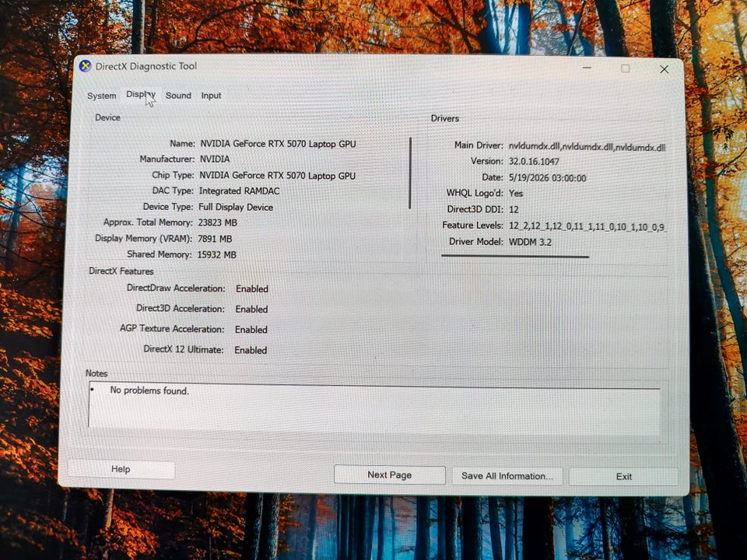Click the Approx. Total Memory label

(x=148, y=222)
